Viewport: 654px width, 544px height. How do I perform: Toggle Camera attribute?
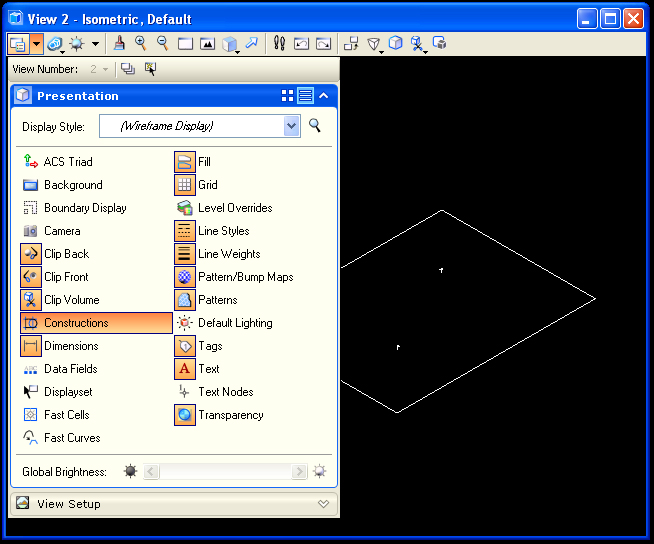(x=51, y=231)
